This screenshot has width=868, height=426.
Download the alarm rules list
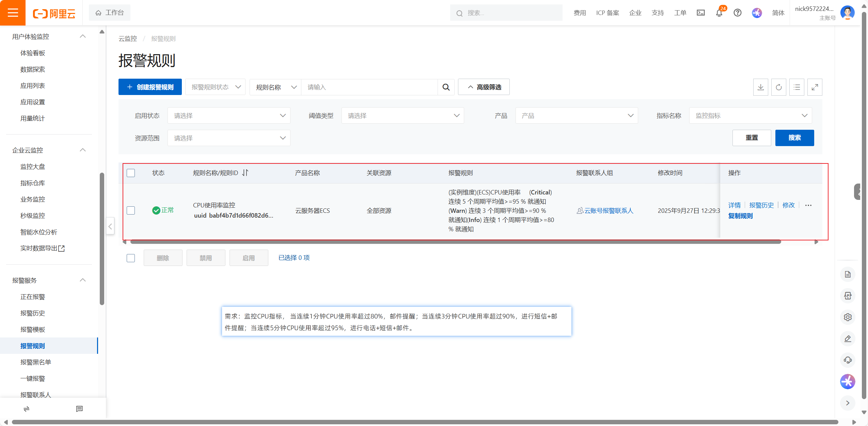point(760,87)
